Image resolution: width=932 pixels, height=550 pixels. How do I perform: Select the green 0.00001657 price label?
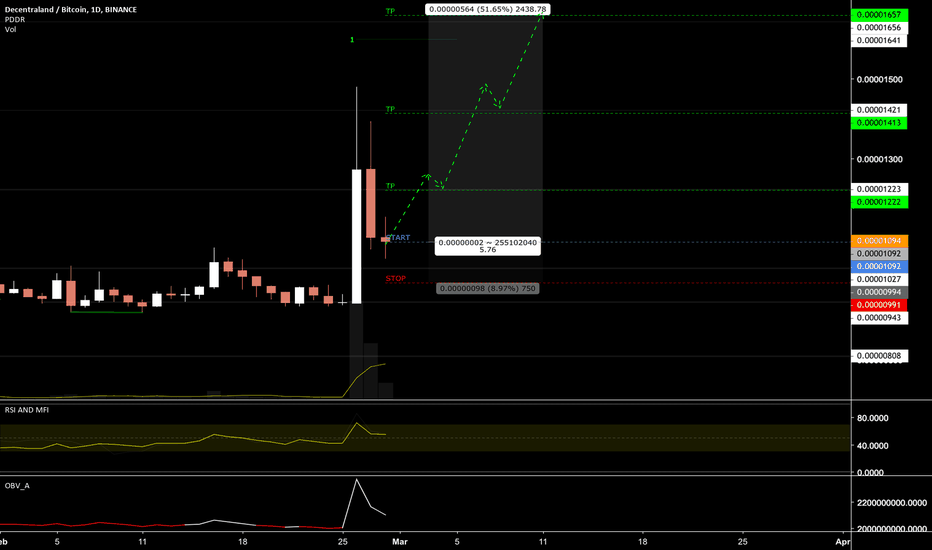tap(879, 14)
